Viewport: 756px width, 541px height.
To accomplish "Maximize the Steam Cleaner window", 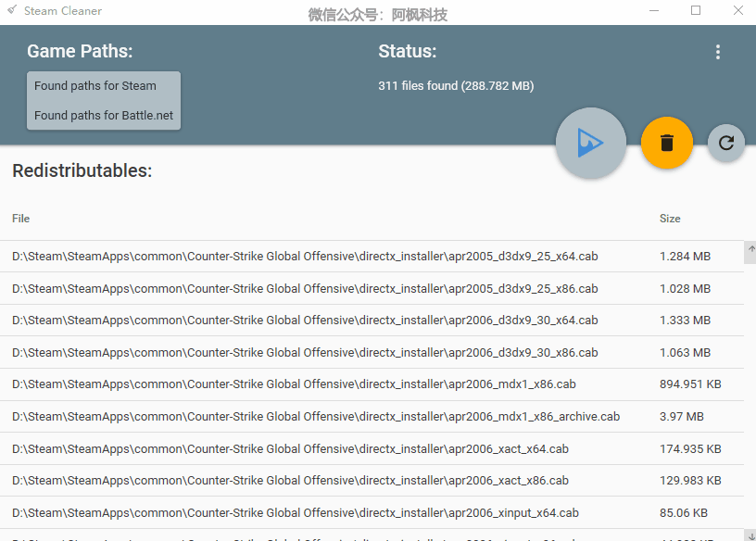I will (x=695, y=10).
